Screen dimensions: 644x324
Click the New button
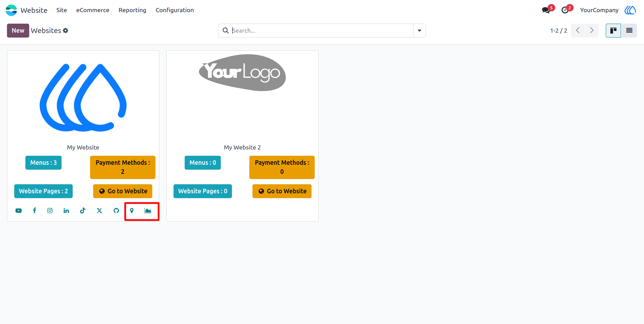18,31
